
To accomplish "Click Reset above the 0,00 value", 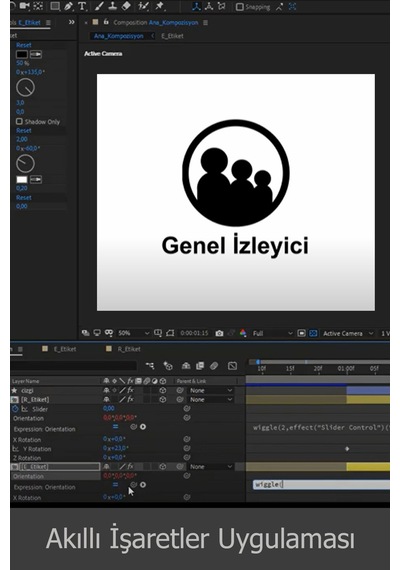I will tap(24, 197).
